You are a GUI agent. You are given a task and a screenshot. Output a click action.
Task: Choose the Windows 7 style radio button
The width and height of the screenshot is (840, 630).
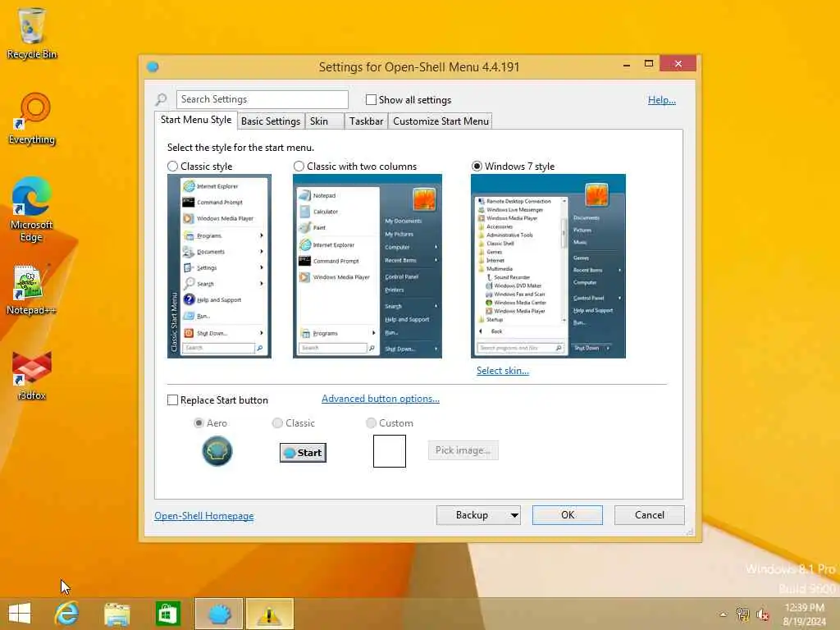(477, 167)
